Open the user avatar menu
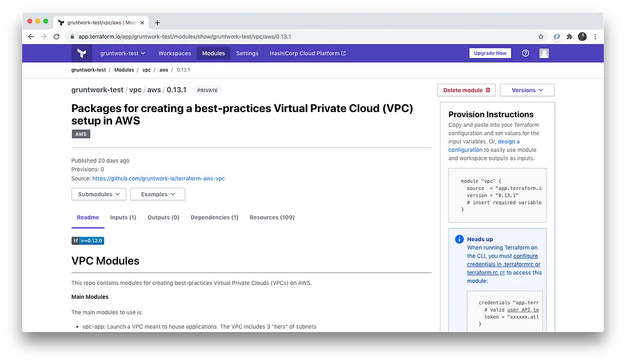Viewport: 626px width, 364px height. 543,53
